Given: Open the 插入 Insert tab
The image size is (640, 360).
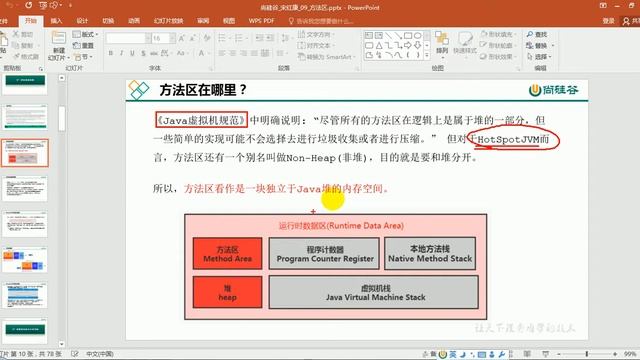Looking at the screenshot, I should coord(56,21).
